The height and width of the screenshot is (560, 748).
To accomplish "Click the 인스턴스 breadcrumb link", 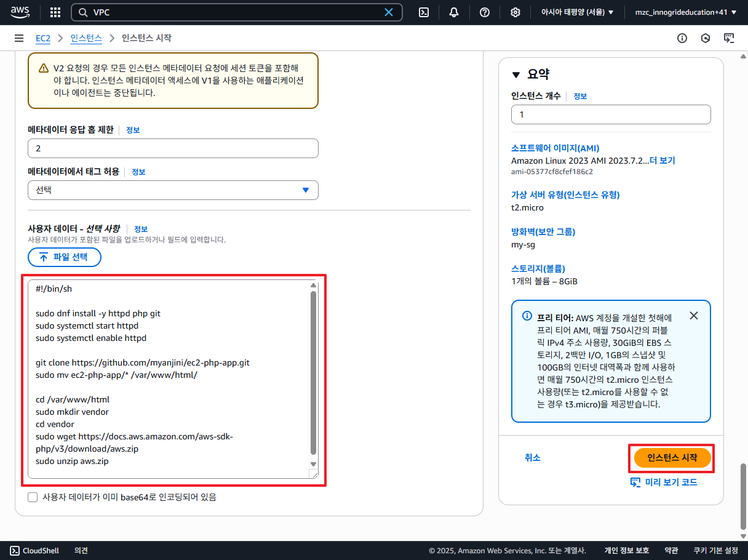I will pos(86,38).
